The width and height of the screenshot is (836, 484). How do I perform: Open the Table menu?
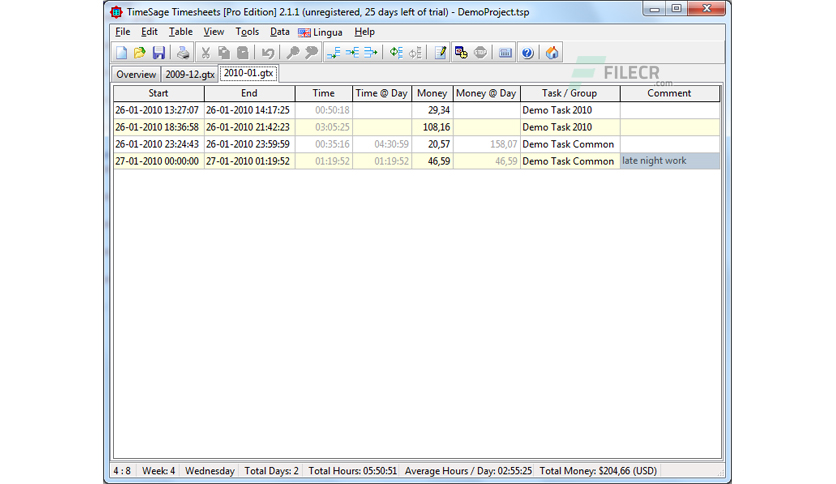(x=181, y=32)
